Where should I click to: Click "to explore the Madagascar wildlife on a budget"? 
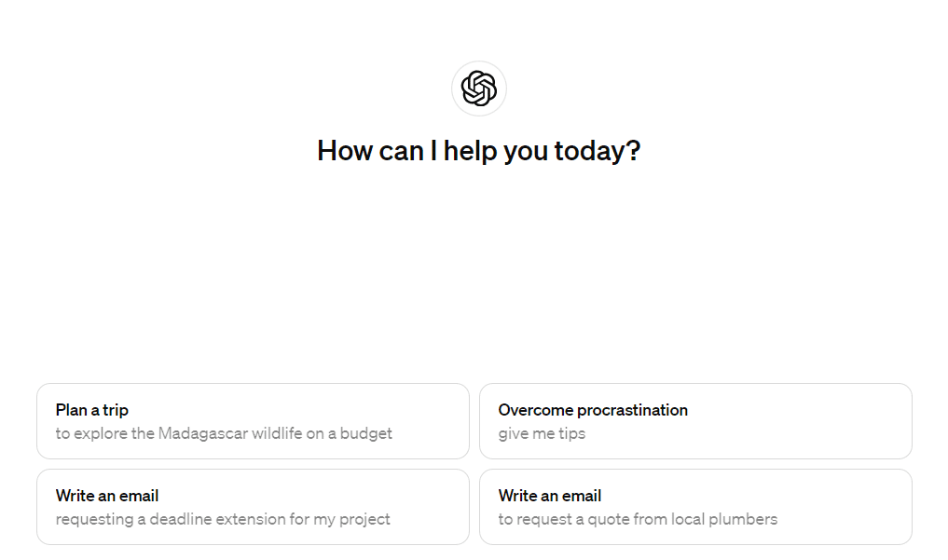(x=224, y=433)
